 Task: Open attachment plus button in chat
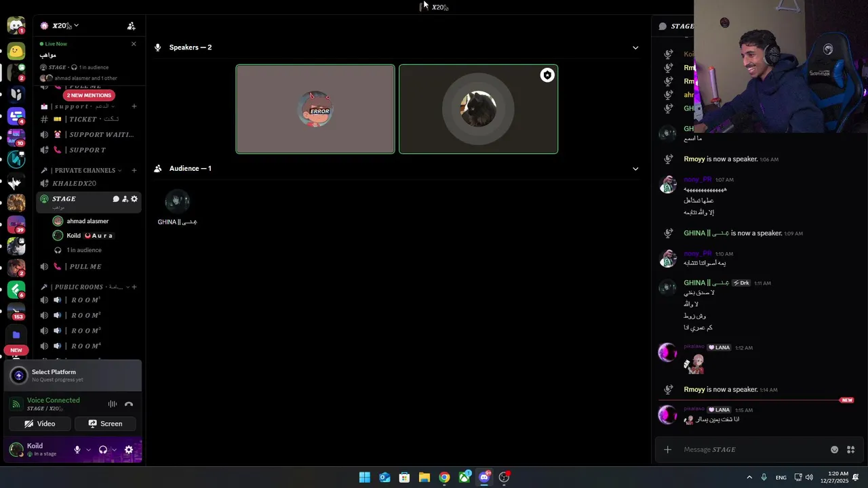[668, 449]
